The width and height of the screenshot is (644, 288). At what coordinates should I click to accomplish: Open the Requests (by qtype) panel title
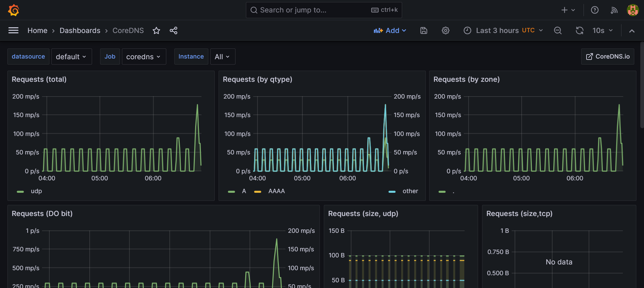[x=257, y=79]
